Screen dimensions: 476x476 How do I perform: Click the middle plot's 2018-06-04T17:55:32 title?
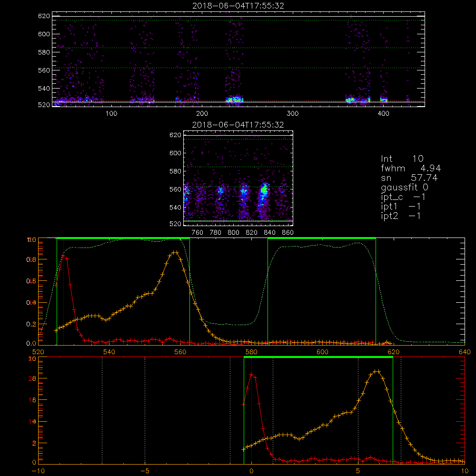[238, 125]
